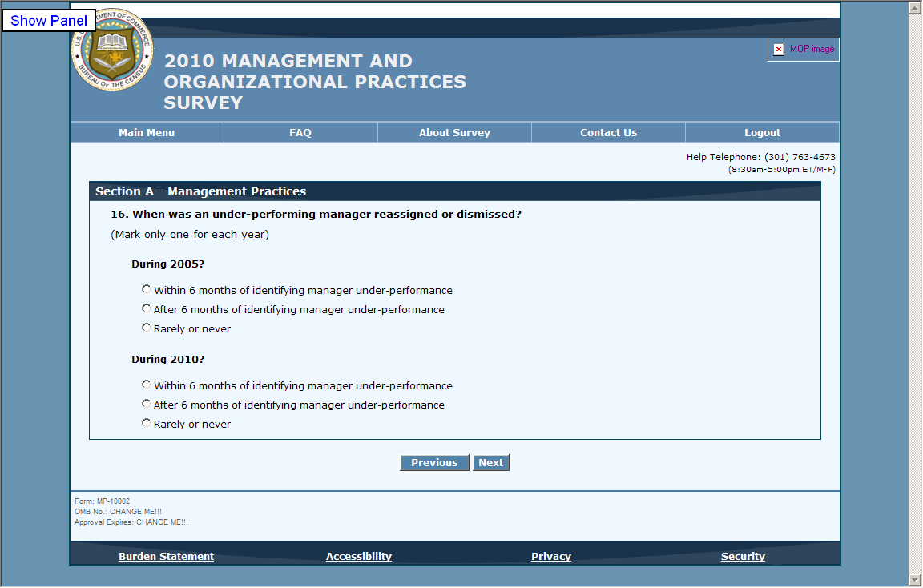Select 'Within 6 months' for During 2005
923x588 pixels.
[x=146, y=289]
